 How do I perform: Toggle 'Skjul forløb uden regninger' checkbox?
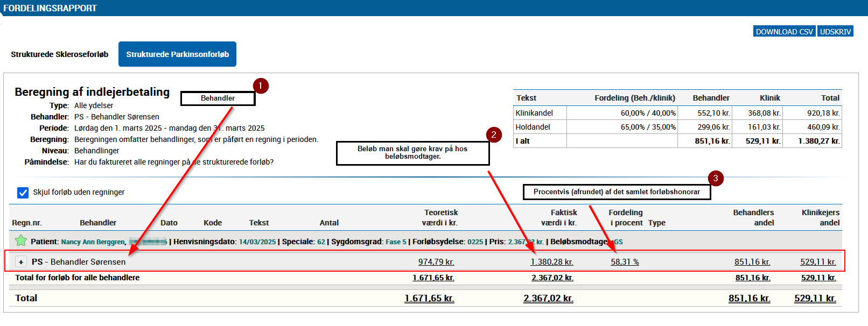coord(23,193)
